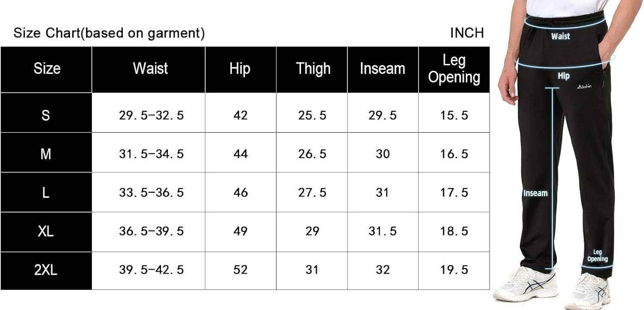Click the INCH unit label
The image size is (644, 310).
(x=467, y=33)
